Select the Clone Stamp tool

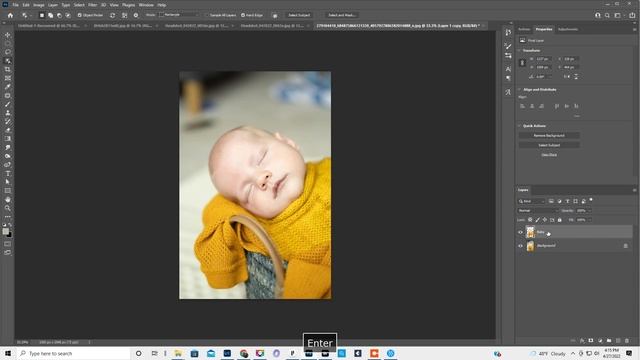[x=8, y=113]
